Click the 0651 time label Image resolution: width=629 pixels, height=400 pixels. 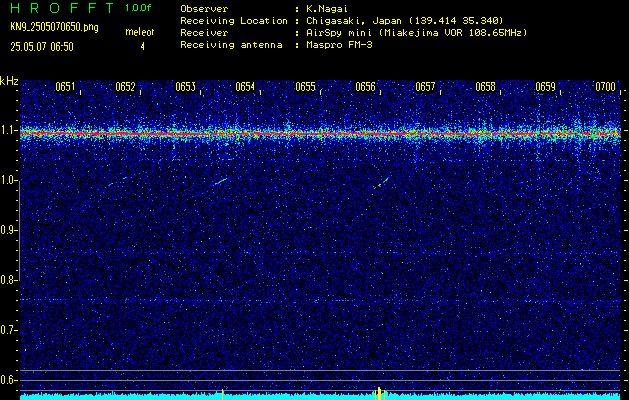pyautogui.click(x=65, y=87)
